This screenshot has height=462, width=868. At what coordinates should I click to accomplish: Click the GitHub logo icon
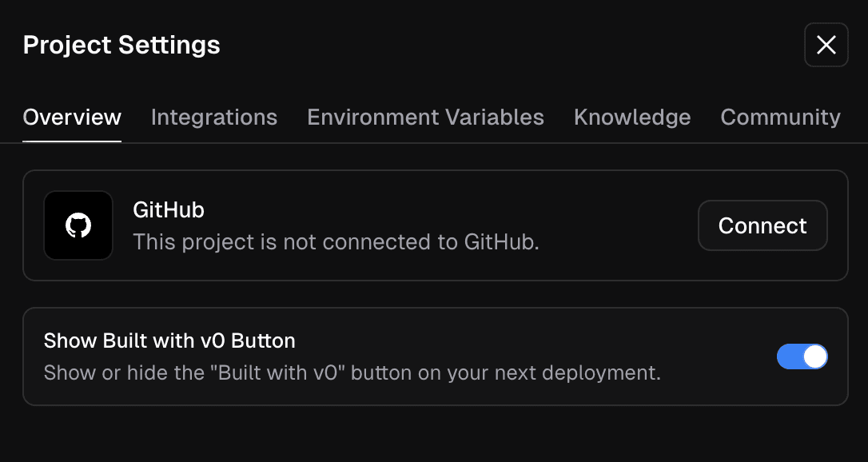click(78, 225)
